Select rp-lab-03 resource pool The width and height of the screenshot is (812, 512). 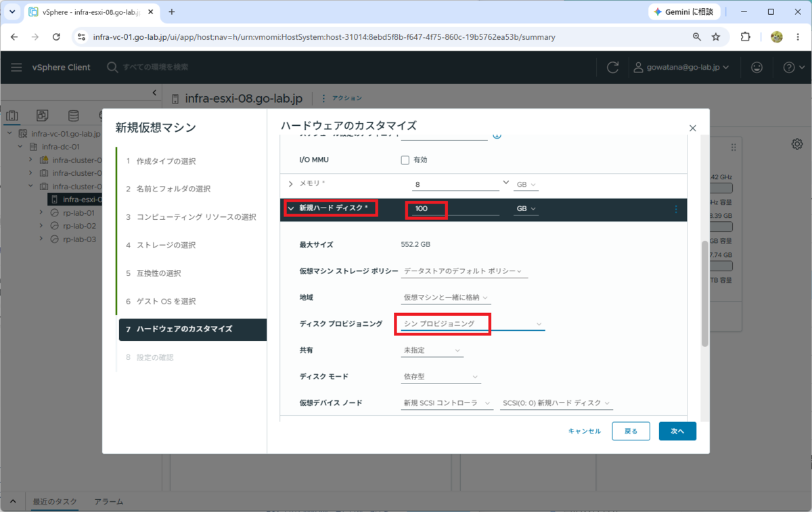coord(79,239)
